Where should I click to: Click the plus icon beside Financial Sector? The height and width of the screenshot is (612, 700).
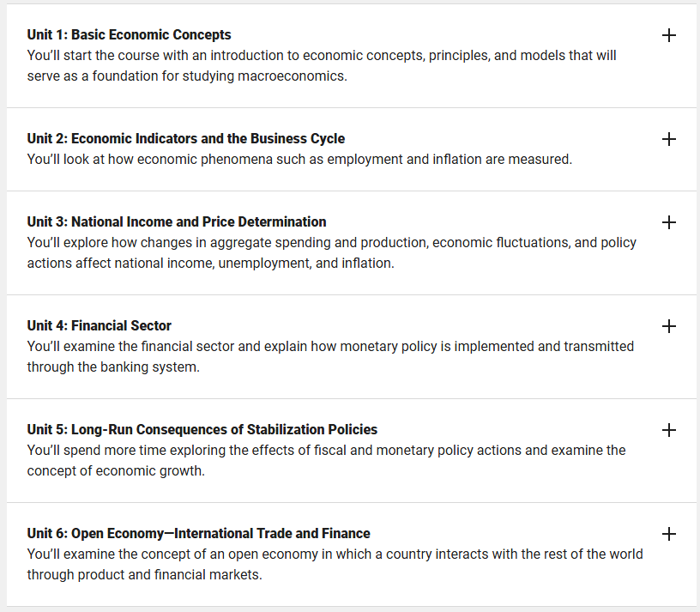pos(668,326)
